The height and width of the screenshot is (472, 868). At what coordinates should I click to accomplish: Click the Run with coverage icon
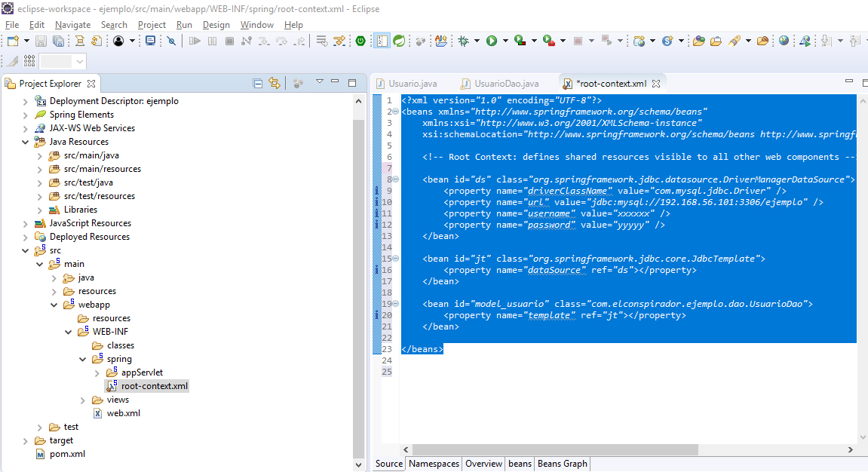pyautogui.click(x=520, y=41)
